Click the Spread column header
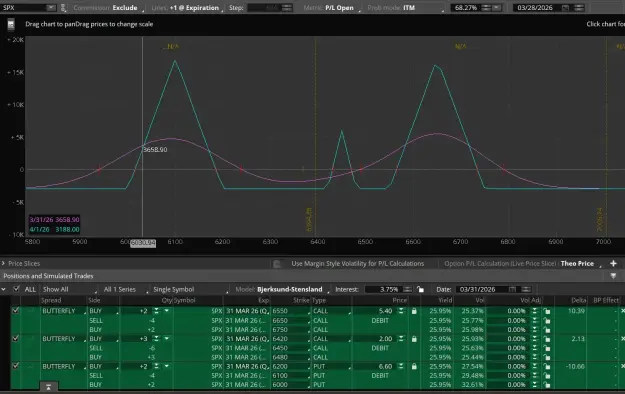Screen dimensions: 625x394 pos(51,300)
